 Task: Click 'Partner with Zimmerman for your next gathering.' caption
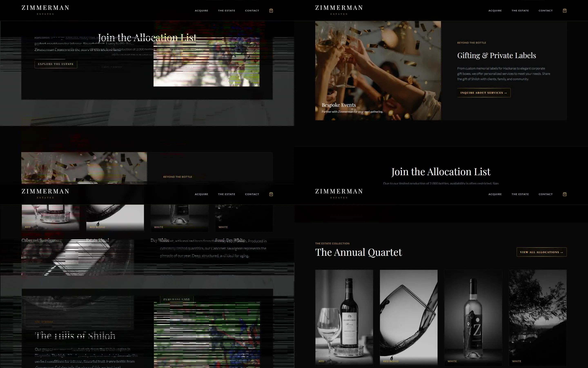(352, 112)
